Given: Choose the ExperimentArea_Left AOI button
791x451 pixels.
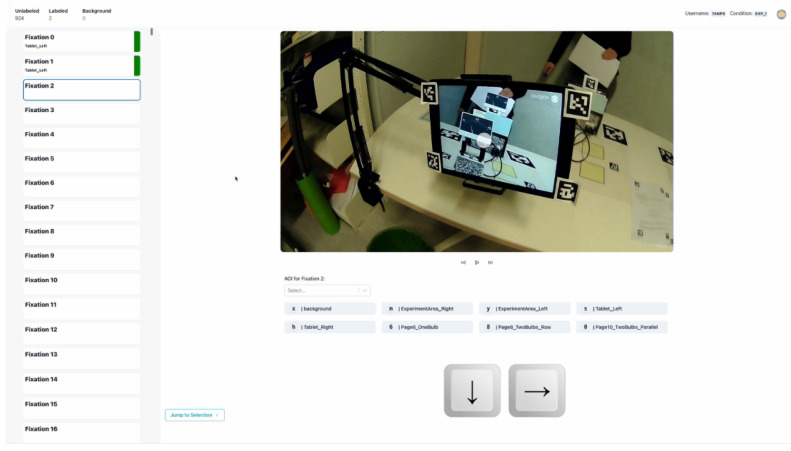Looking at the screenshot, I should click(525, 309).
